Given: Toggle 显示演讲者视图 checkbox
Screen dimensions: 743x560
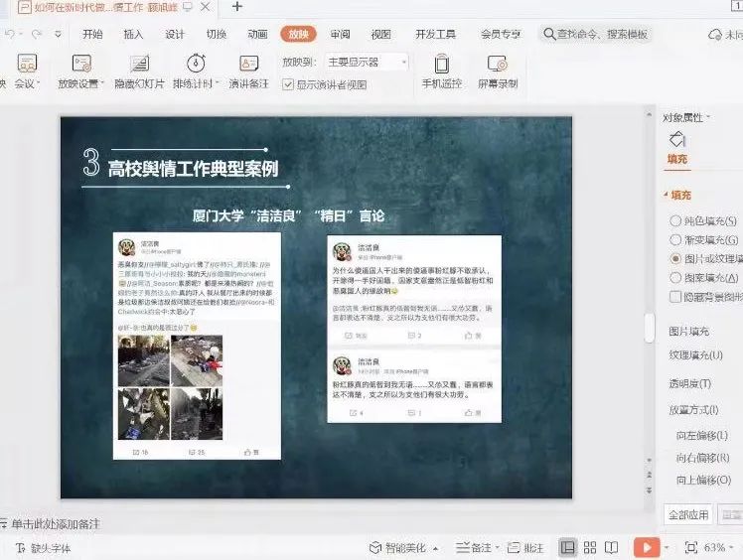Looking at the screenshot, I should [x=288, y=84].
